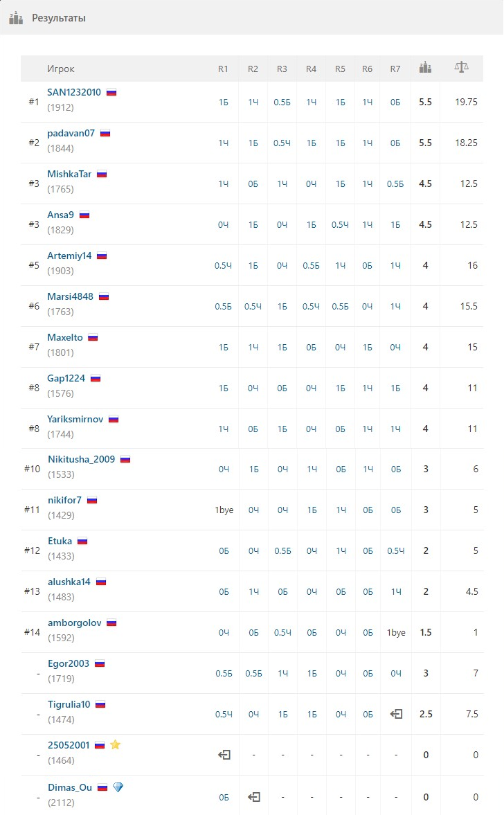Click the podium icon beside Результаты heading

16,18
